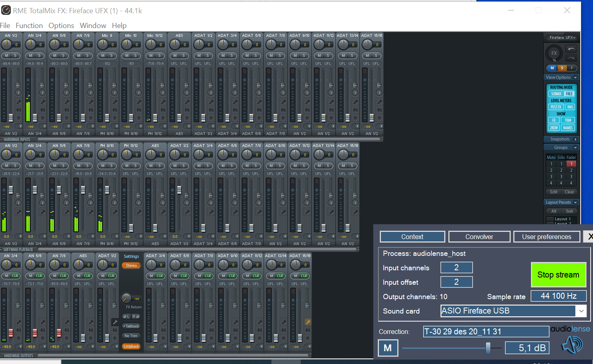Open Fireface UFX device dropdown
Image resolution: width=593 pixels, height=364 pixels.
tap(563, 38)
